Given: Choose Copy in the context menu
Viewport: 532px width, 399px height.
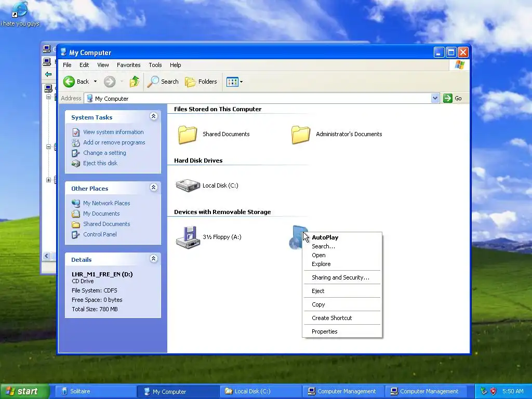Looking at the screenshot, I should (x=342, y=304).
